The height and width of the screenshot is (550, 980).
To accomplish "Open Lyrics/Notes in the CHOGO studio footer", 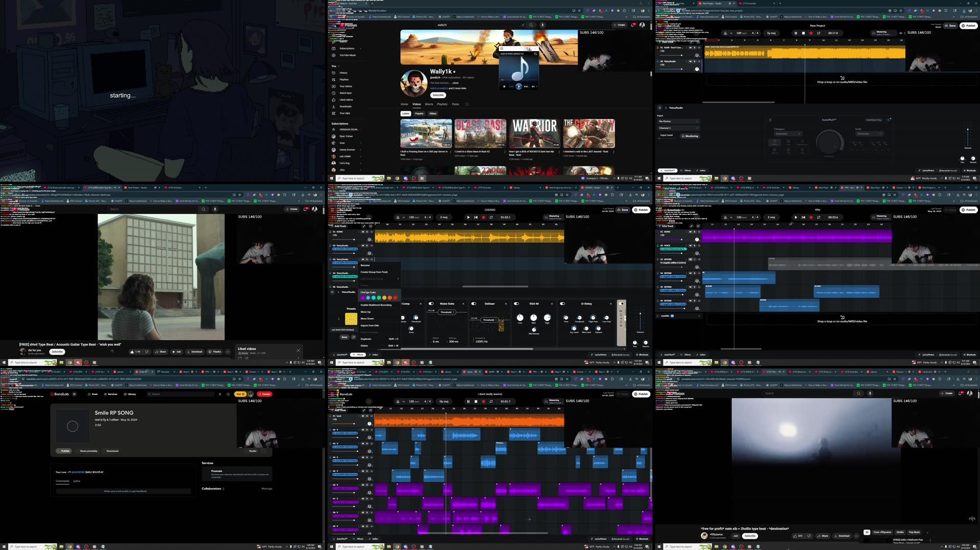I will (x=599, y=355).
